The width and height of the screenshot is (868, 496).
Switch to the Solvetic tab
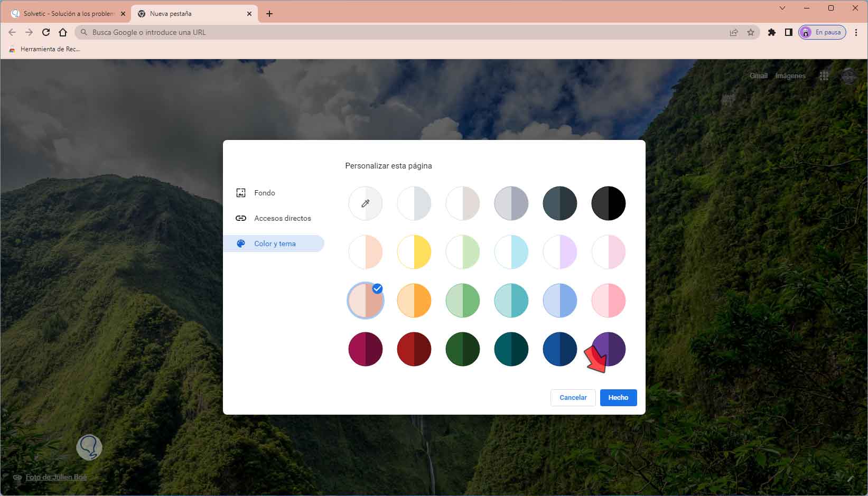[x=68, y=14]
